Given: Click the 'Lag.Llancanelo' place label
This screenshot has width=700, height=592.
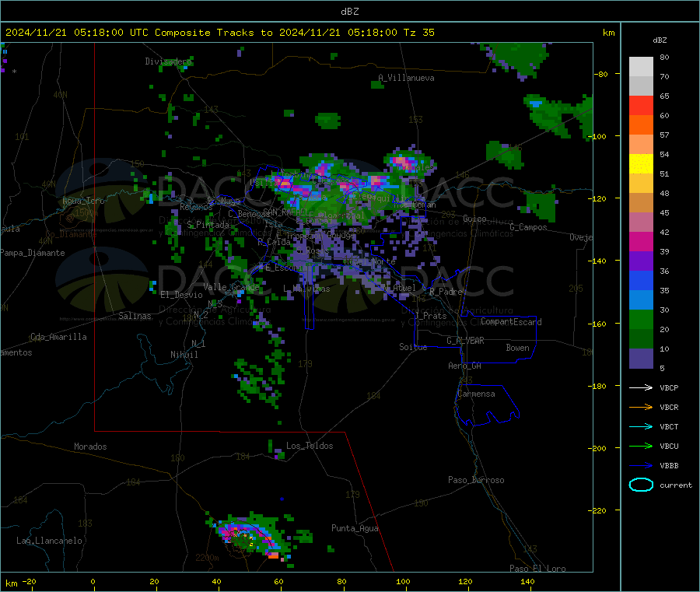Looking at the screenshot, I should (x=49, y=541).
